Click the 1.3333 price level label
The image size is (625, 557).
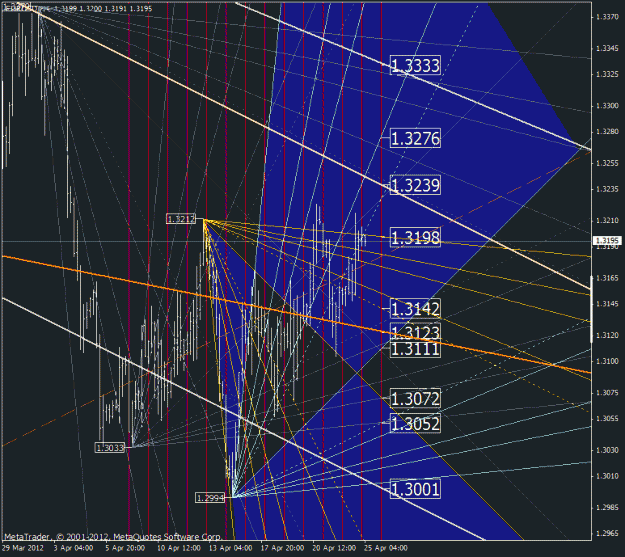tap(415, 65)
